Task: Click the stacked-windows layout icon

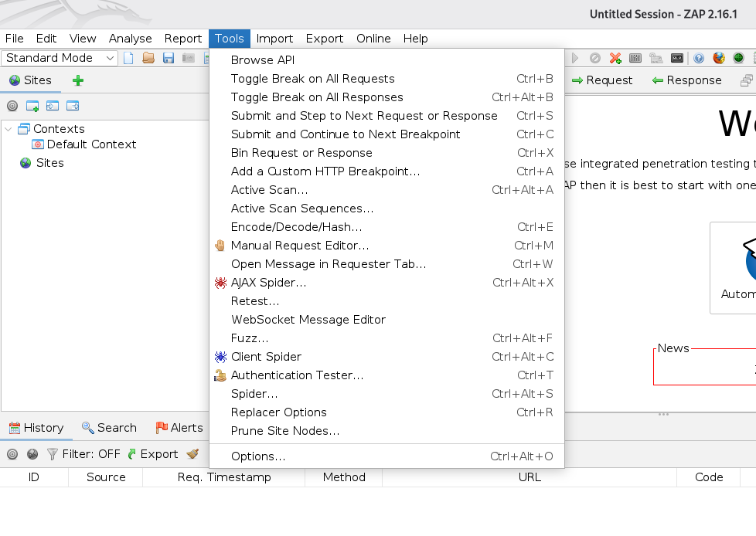Action: pos(747,80)
